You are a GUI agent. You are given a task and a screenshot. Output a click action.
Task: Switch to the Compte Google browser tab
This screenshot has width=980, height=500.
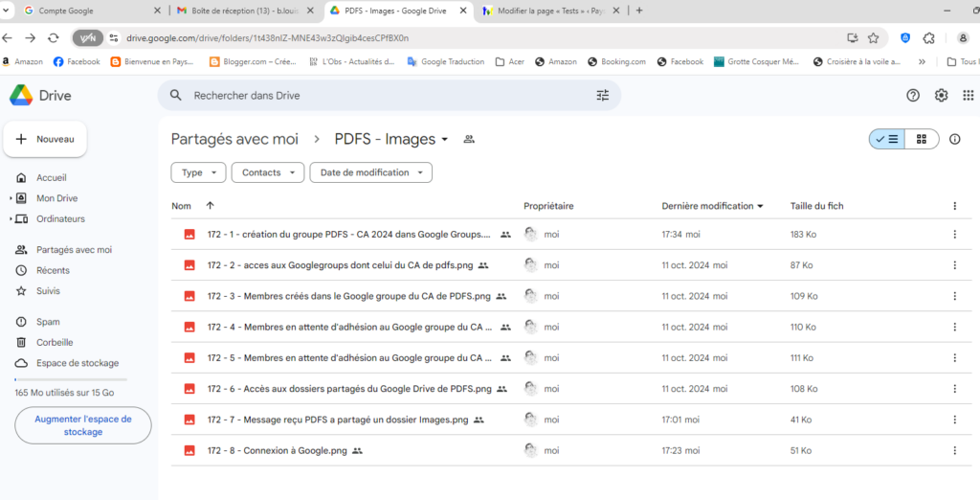86,11
